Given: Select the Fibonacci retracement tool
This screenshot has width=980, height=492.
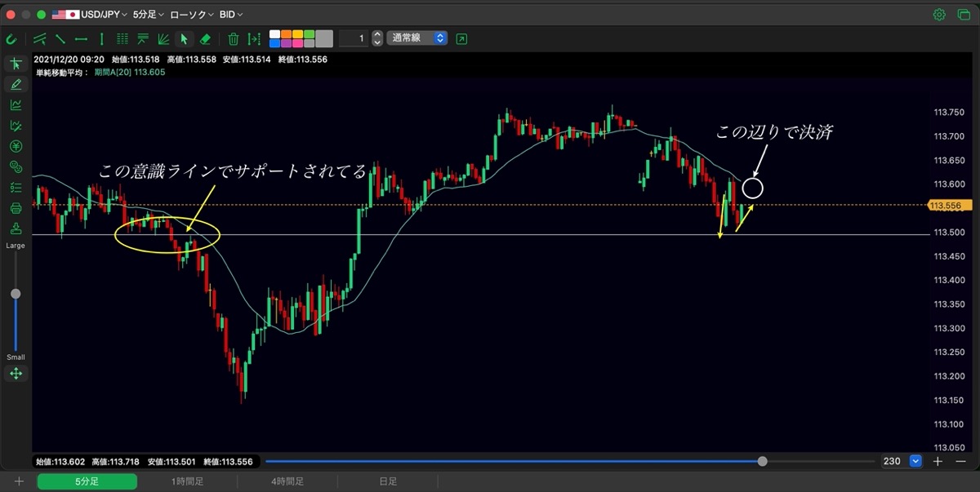Looking at the screenshot, I should [x=143, y=38].
